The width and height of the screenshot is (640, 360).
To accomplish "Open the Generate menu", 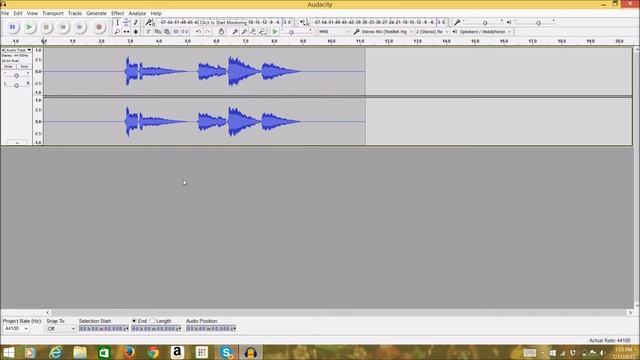I will pos(97,13).
